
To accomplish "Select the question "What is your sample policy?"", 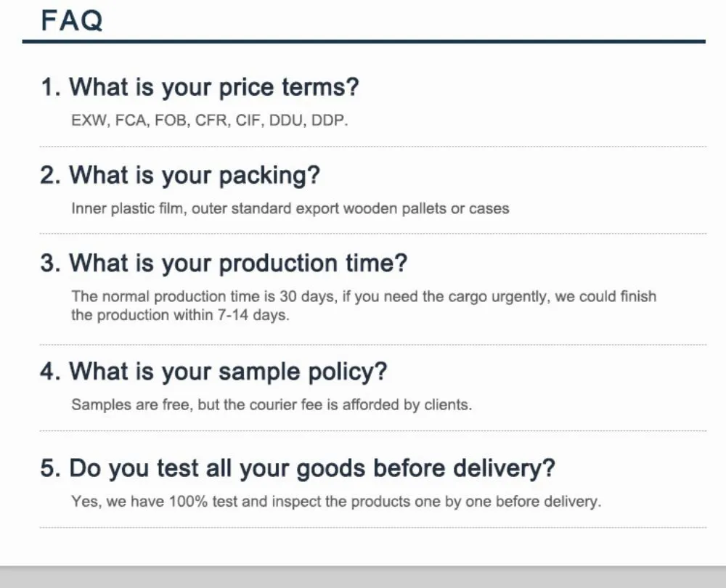I will [x=213, y=372].
